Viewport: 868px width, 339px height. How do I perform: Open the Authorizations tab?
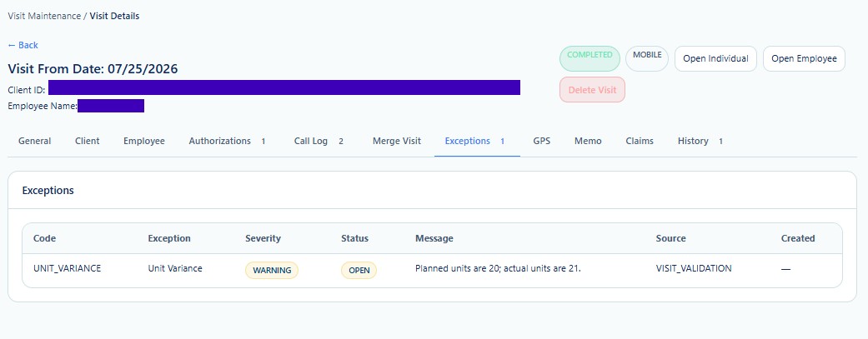pyautogui.click(x=228, y=141)
